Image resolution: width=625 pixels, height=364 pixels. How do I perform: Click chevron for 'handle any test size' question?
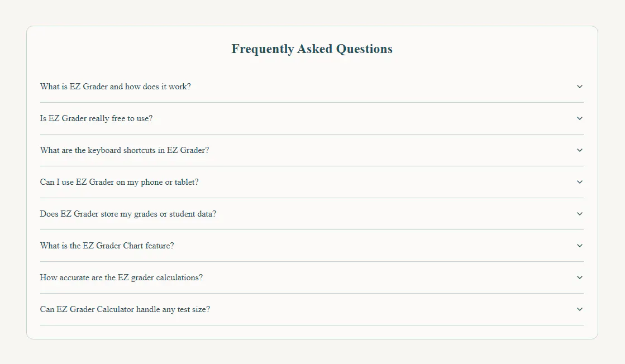[x=580, y=309]
